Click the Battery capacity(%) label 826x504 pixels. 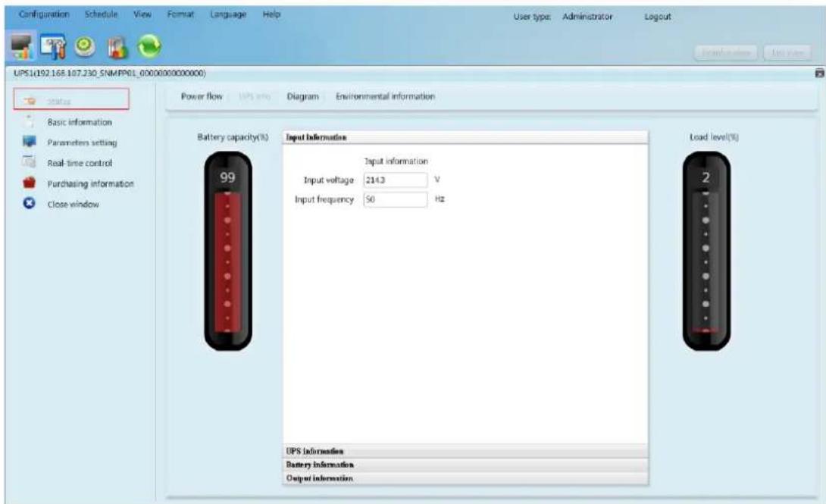(x=233, y=137)
